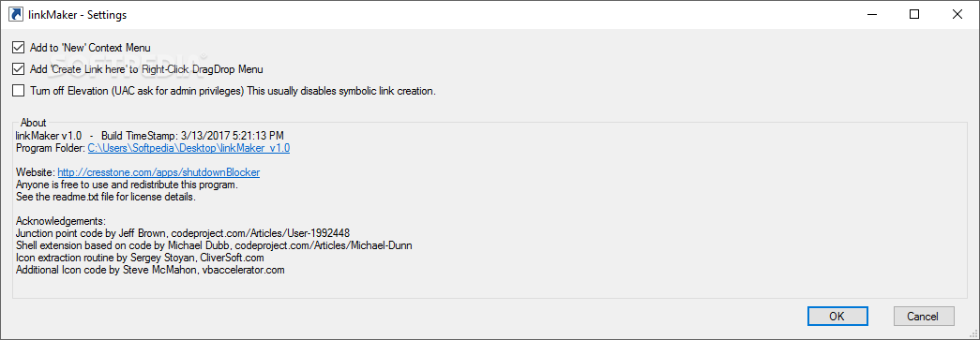Click the About group box label
Image resolution: width=980 pixels, height=340 pixels.
[33, 123]
